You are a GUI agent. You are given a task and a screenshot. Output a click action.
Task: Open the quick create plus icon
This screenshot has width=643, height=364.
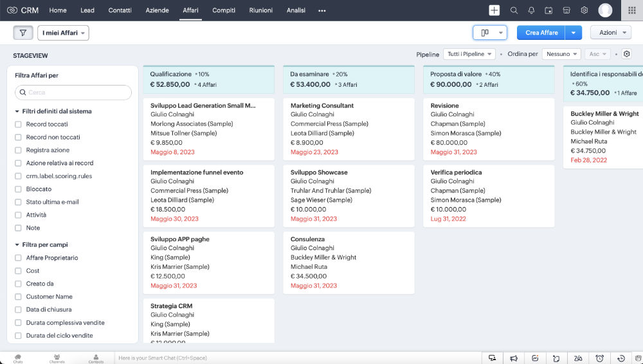coord(494,10)
